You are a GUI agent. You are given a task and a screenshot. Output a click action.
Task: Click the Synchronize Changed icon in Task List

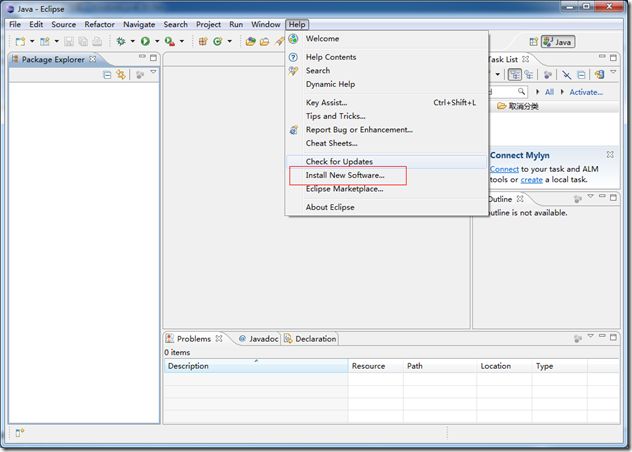[x=600, y=75]
